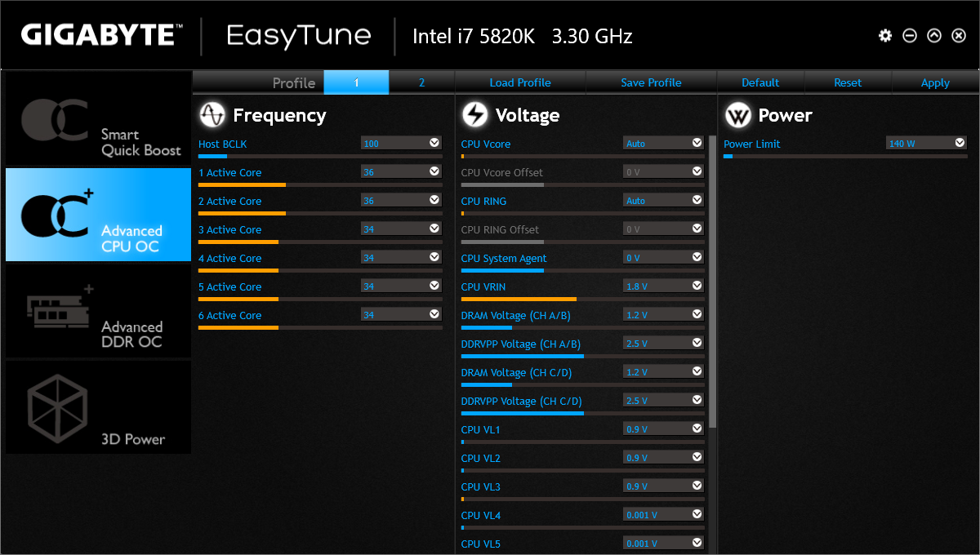Open the CPU Vcore dropdown

point(663,143)
